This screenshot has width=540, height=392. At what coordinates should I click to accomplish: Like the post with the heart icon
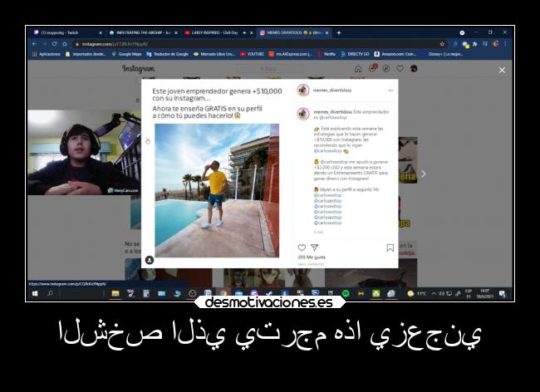click(x=302, y=247)
